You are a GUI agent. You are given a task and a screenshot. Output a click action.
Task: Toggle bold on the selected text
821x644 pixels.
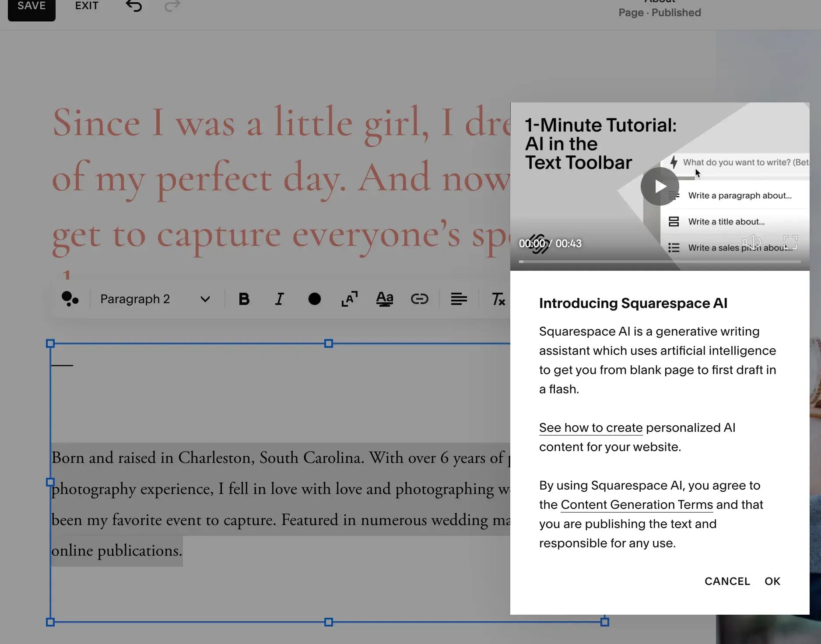244,299
